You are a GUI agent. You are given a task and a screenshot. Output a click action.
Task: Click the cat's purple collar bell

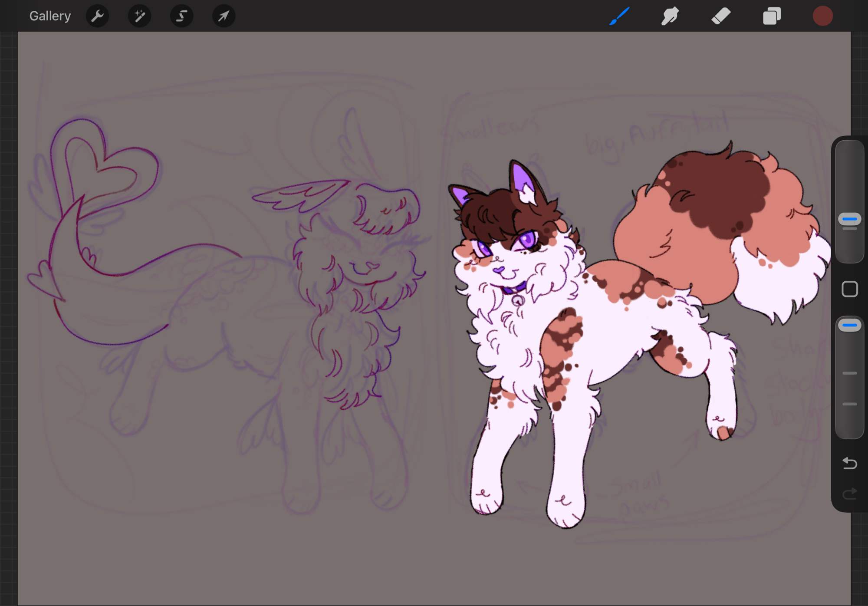(517, 300)
